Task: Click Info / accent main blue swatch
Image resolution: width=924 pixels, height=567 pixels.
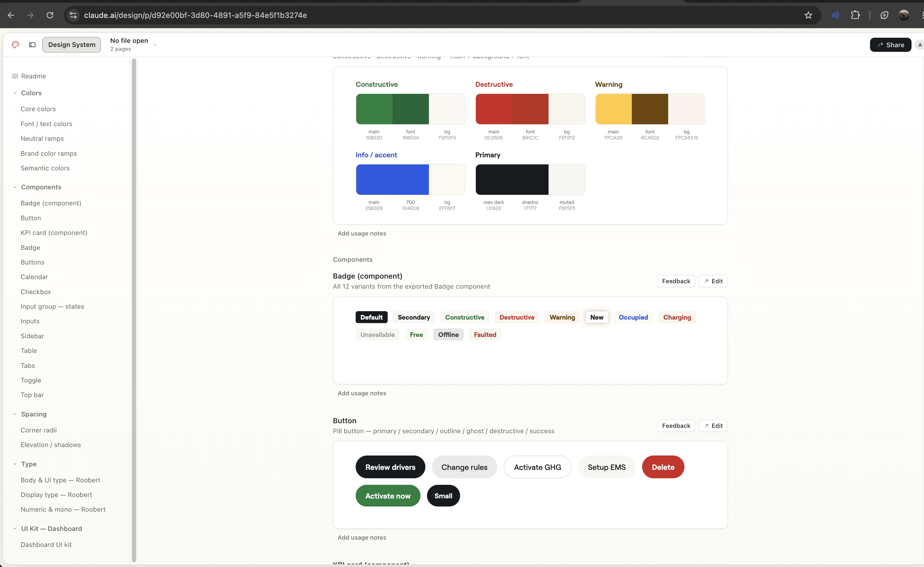Action: coord(374,180)
